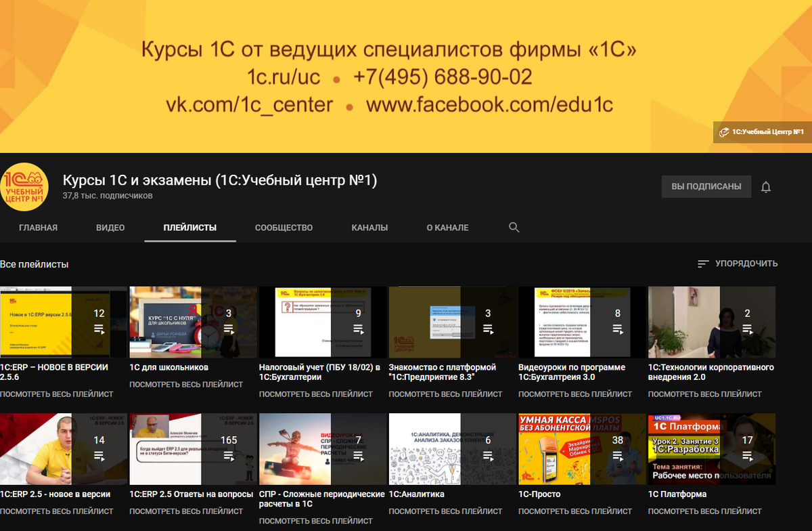The height and width of the screenshot is (531, 812).
Task: View full playlist under 1С Платформа
Action: (x=705, y=511)
